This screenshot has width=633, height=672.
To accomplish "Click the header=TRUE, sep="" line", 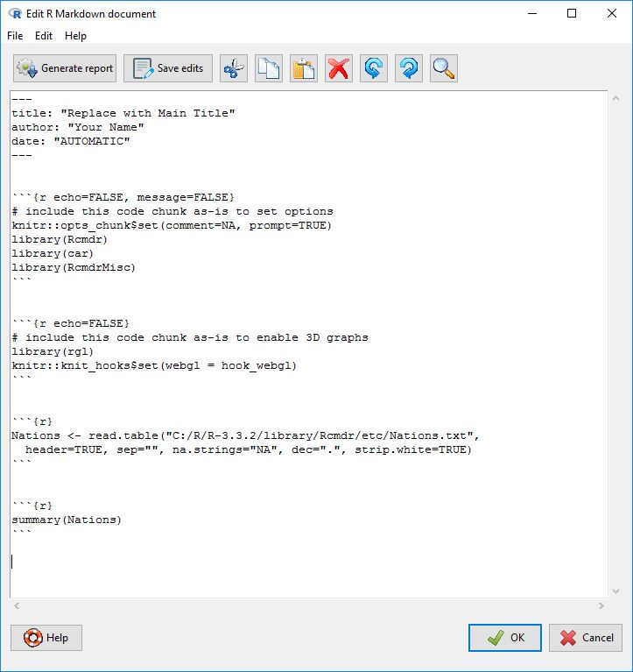I will point(249,450).
